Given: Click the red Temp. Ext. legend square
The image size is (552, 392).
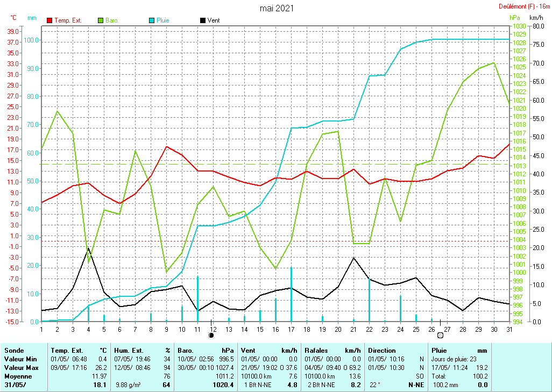Looking at the screenshot, I should pos(50,20).
